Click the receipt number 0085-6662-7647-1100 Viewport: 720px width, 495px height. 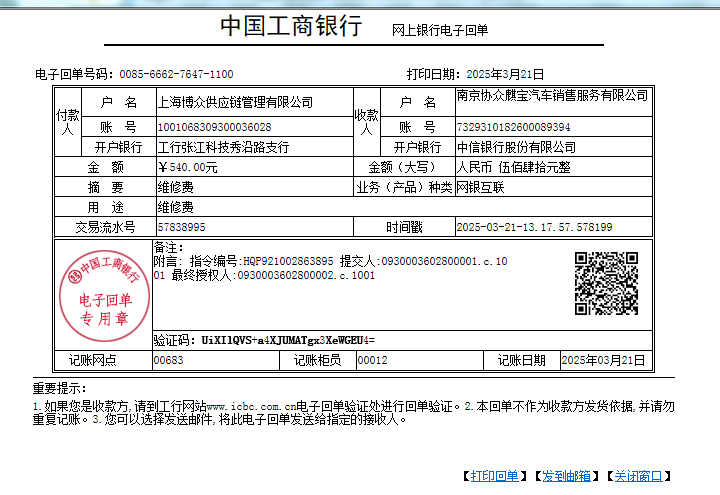(176, 74)
